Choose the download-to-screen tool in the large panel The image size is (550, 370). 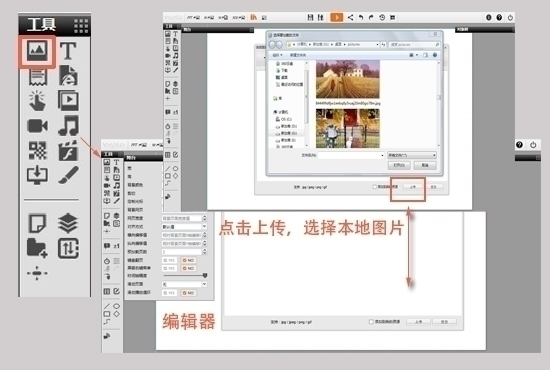point(37,175)
